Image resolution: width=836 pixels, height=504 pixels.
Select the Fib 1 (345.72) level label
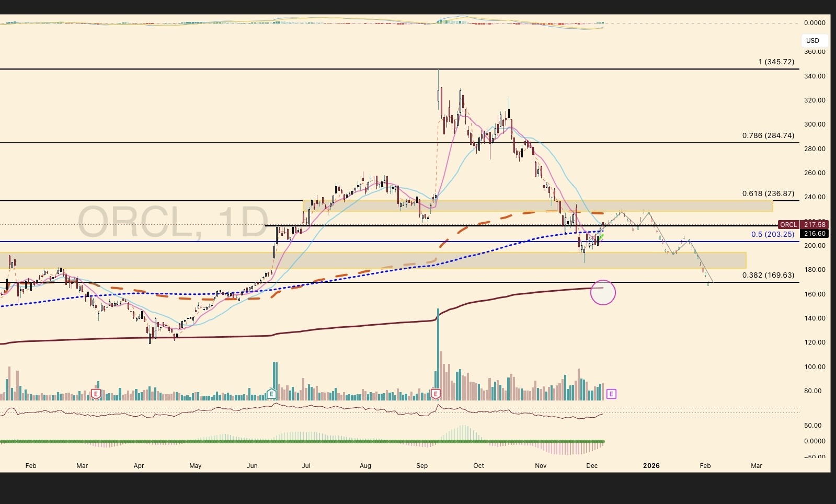coord(776,62)
